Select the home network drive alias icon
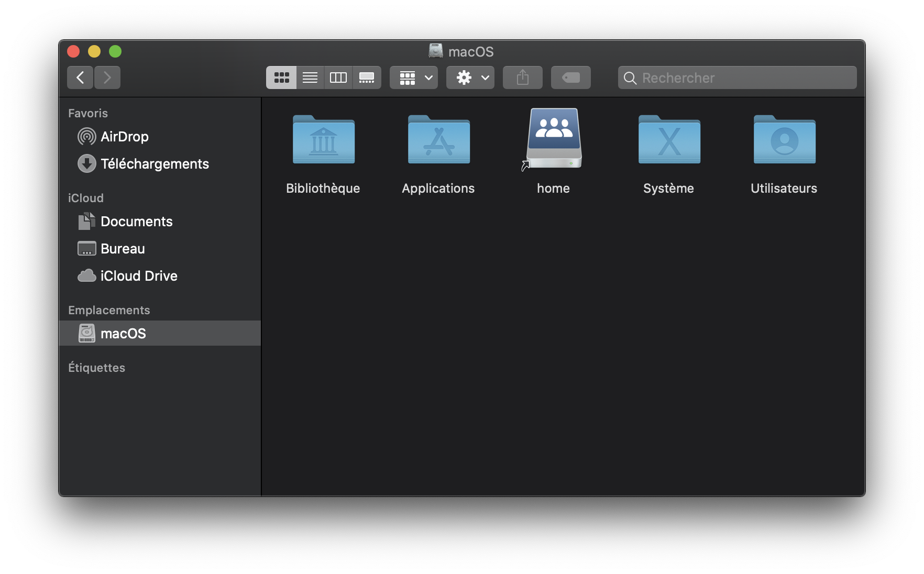The image size is (924, 574). tap(554, 139)
